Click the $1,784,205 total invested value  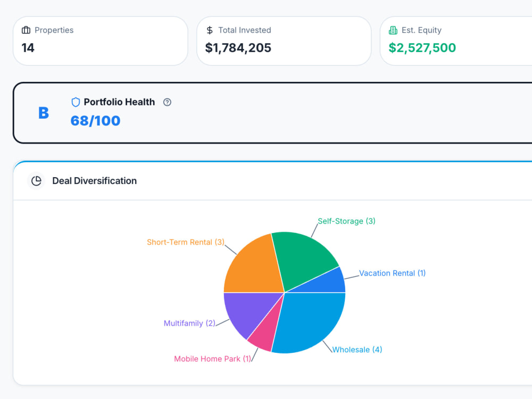238,48
